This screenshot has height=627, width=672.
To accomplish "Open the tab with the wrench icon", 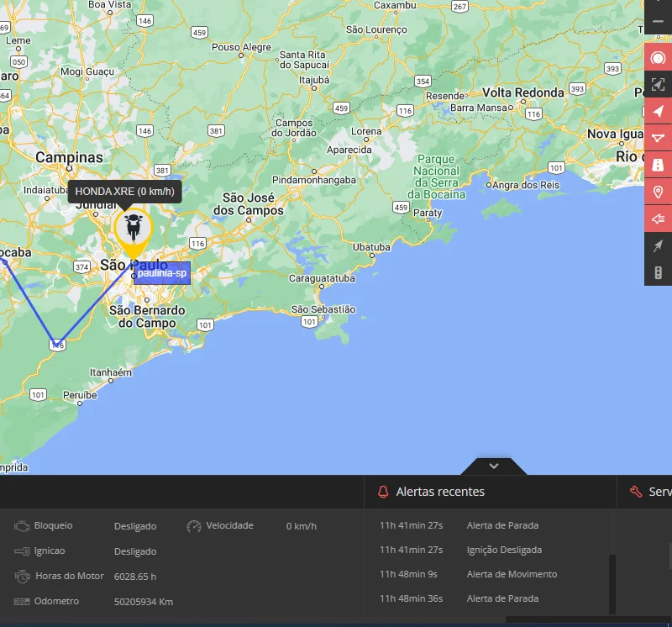I will [x=645, y=492].
